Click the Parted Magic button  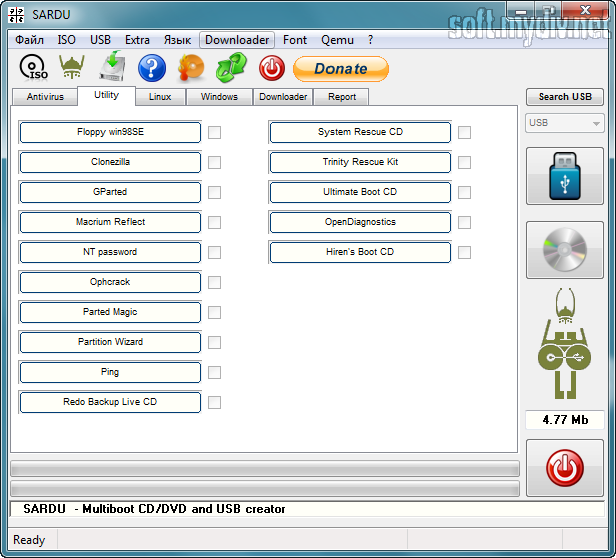110,312
